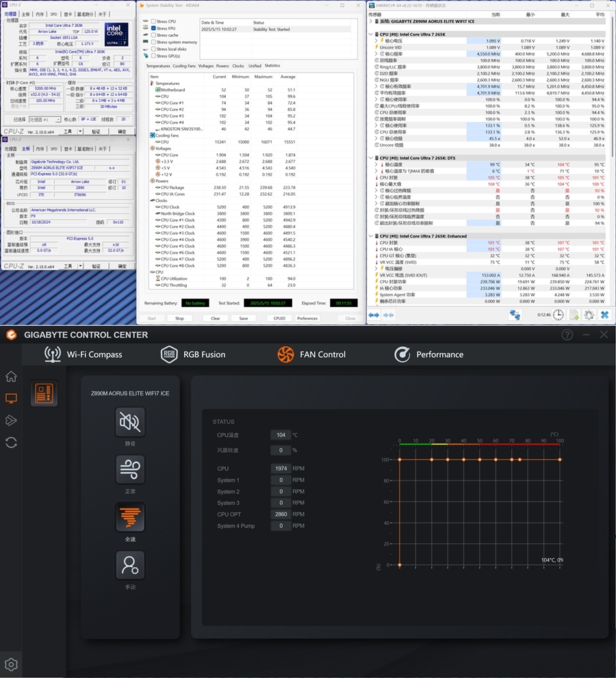Collapse the CPU [#0] Intel Core Ultra 7 265K section
This screenshot has height=678, width=616.
point(371,34)
